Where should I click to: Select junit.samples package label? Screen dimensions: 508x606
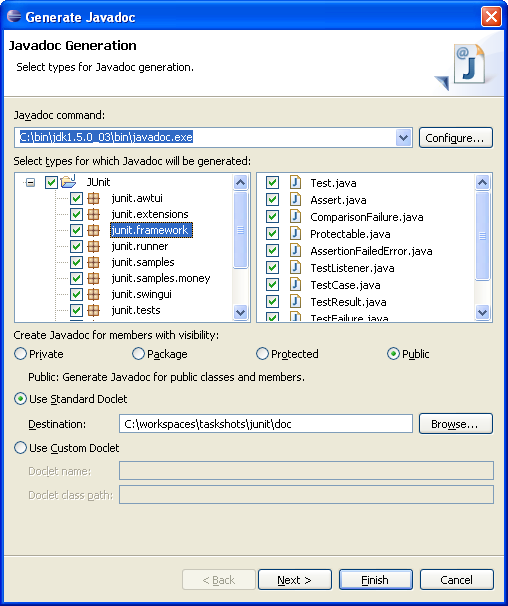[143, 262]
